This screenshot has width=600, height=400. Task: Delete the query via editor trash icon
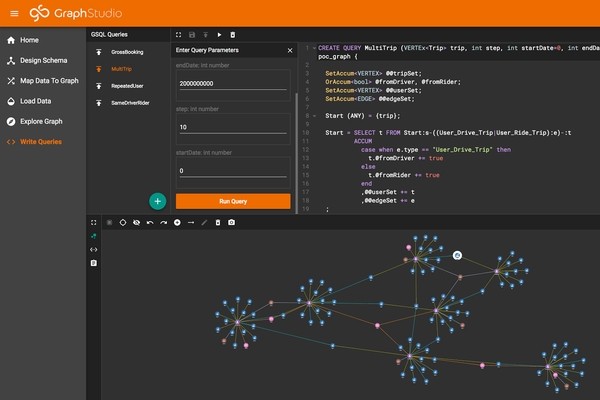point(233,35)
